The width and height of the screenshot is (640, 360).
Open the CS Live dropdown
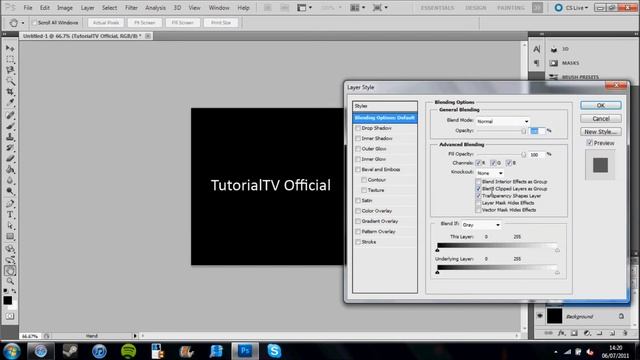click(x=571, y=8)
